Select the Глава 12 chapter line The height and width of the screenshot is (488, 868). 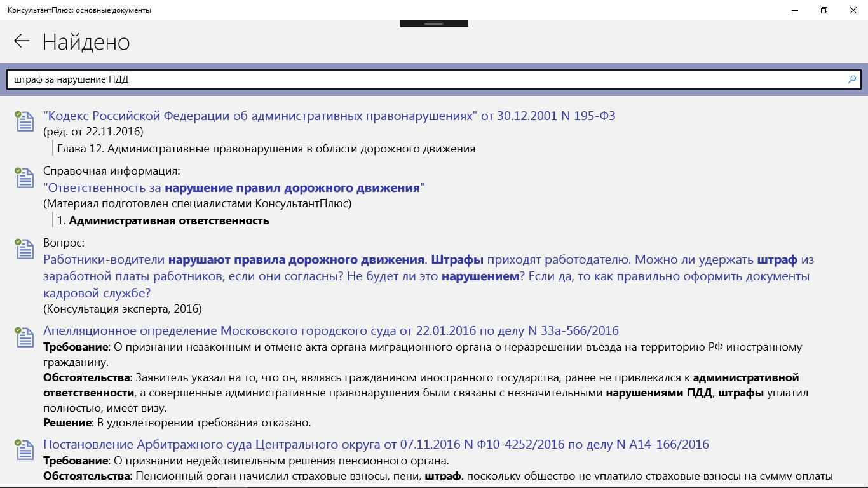[x=266, y=149]
